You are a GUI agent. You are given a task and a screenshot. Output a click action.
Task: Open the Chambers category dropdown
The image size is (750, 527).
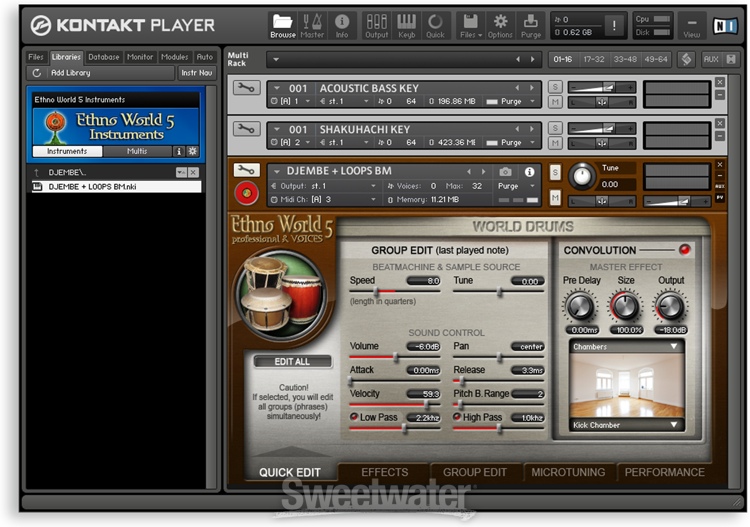coord(674,346)
